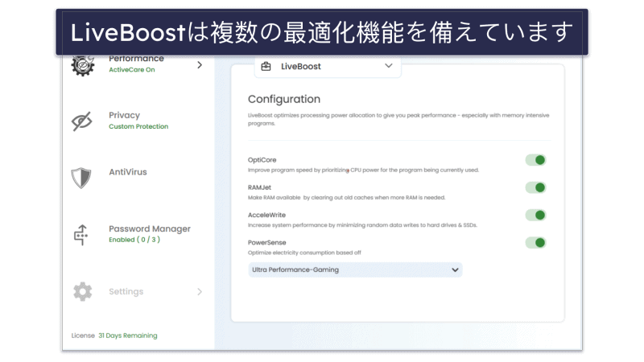Click the Performance gear icon

pos(83,65)
